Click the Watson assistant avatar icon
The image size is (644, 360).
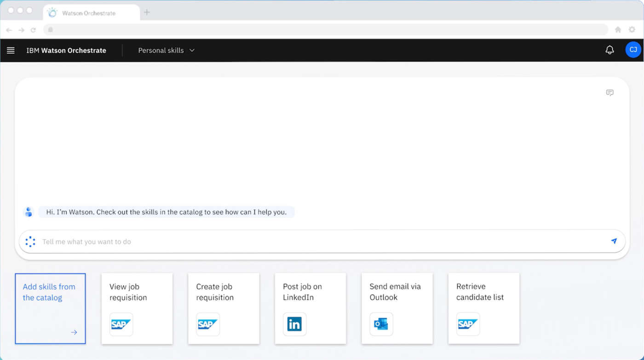(x=29, y=212)
